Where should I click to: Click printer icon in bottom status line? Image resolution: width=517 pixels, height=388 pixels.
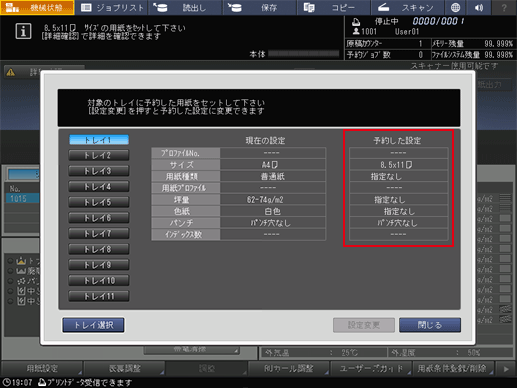pyautogui.click(x=42, y=382)
